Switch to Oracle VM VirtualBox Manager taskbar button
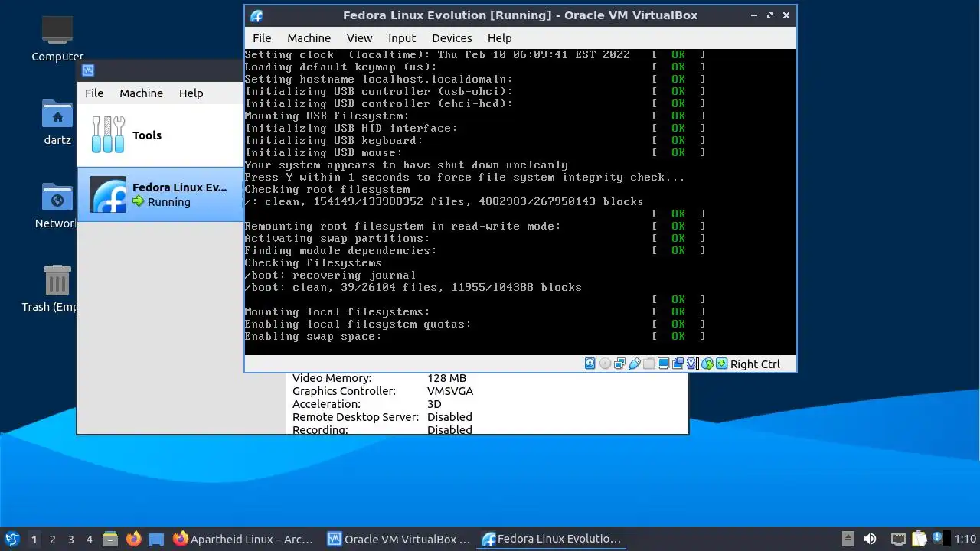The height and width of the screenshot is (551, 980). [399, 539]
